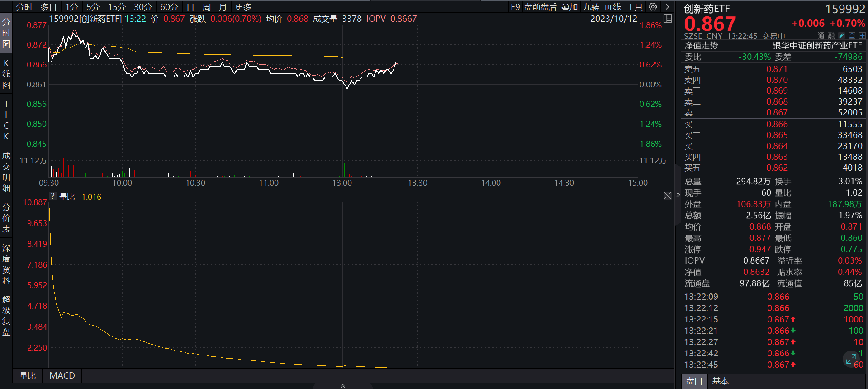Expand the bottom panel chevron

click(343, 386)
